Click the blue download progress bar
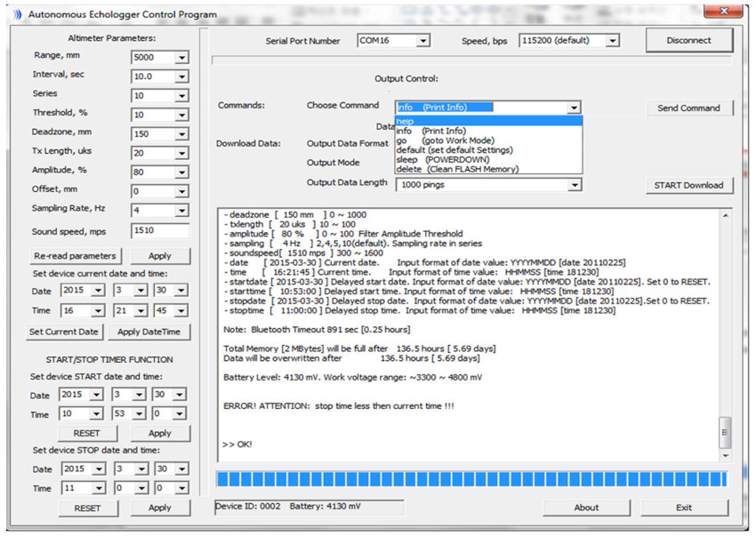Image resolution: width=756 pixels, height=537 pixels. (x=471, y=479)
